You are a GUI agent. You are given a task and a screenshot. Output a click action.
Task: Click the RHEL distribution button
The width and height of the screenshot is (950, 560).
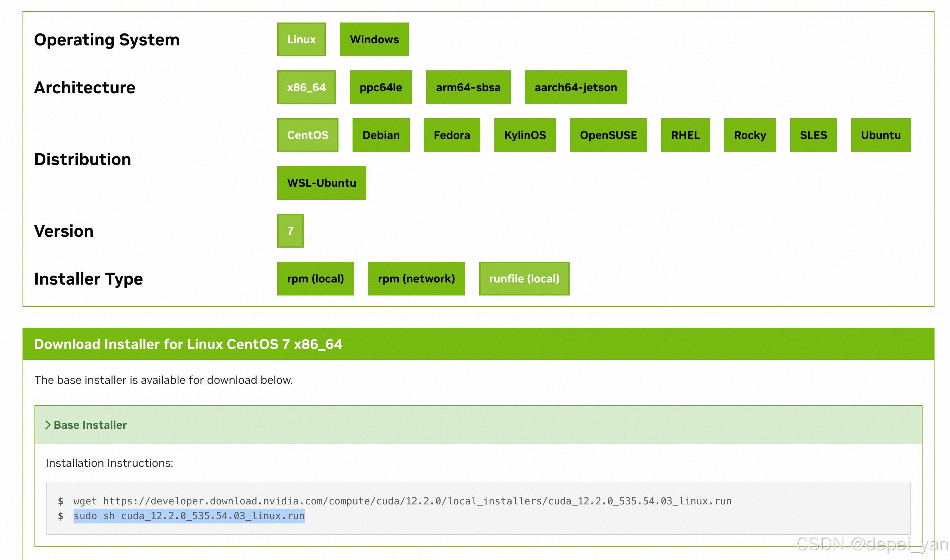point(685,135)
